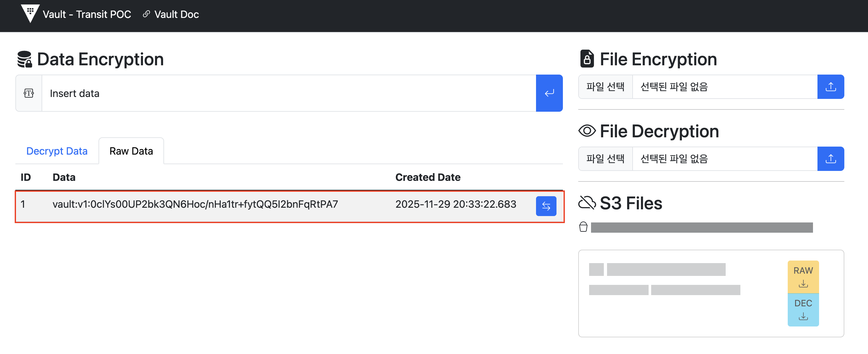Submit data with the enter arrow button
The height and width of the screenshot is (354, 868).
point(549,93)
